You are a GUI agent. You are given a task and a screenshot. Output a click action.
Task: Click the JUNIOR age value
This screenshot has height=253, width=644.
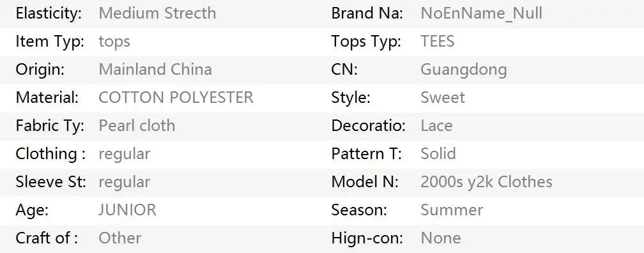pos(127,210)
